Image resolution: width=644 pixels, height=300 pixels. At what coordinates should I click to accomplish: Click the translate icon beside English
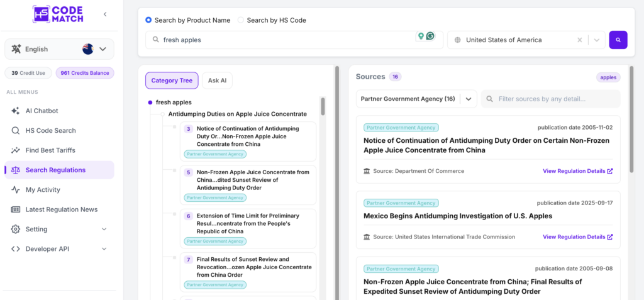click(x=16, y=49)
